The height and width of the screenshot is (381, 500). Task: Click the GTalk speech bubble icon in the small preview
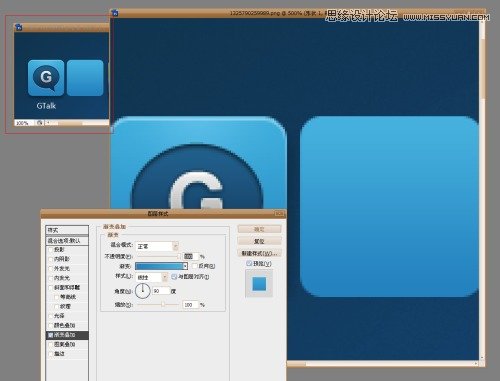click(x=46, y=78)
